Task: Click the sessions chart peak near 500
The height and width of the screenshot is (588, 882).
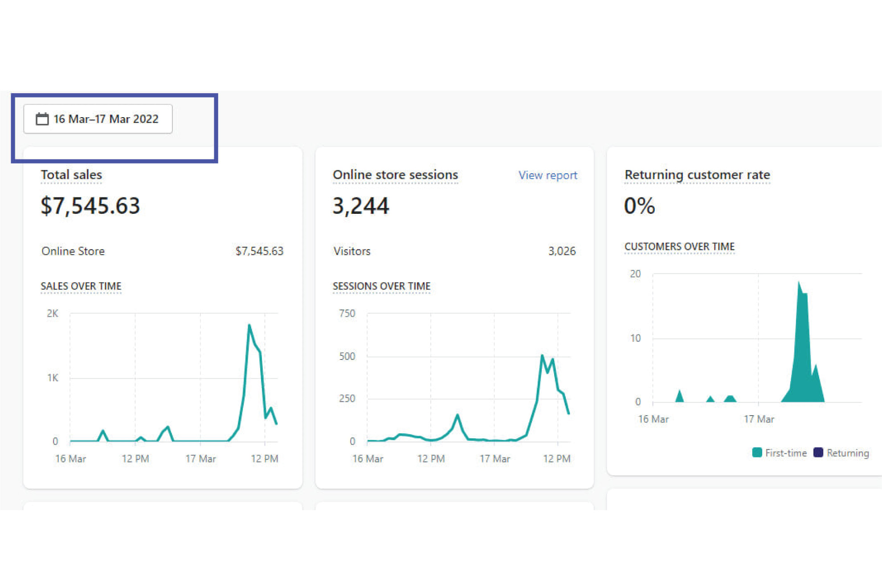Action: (x=542, y=355)
